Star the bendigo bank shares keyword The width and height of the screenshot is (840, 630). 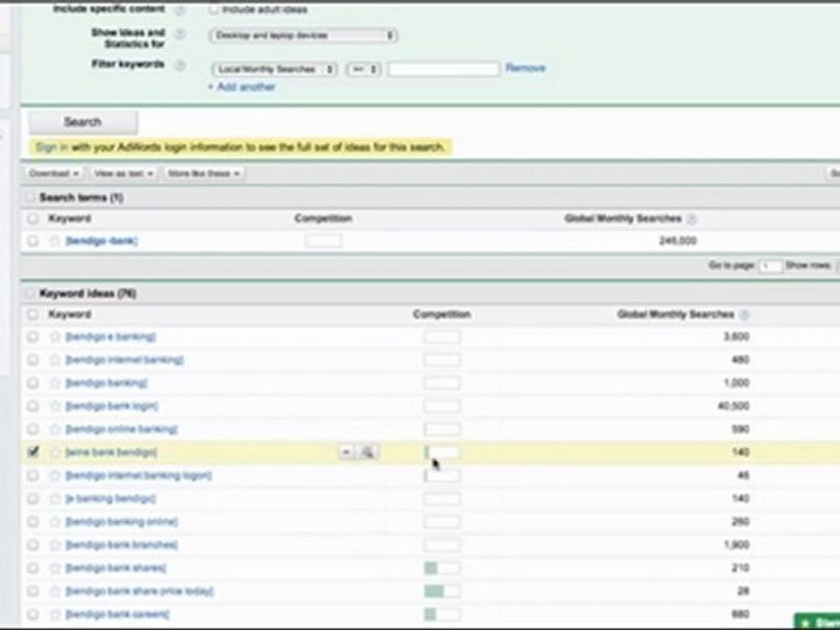click(x=55, y=568)
